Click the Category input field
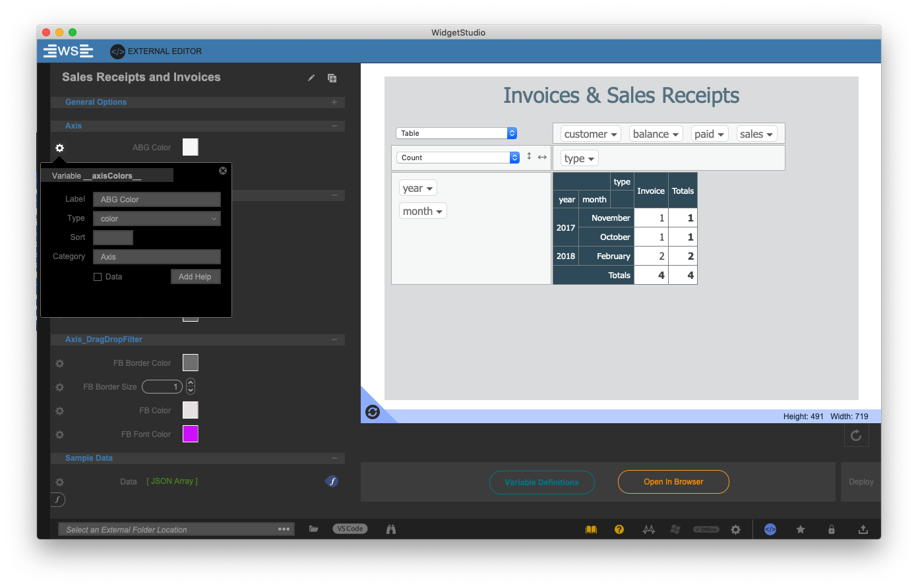 (x=157, y=257)
